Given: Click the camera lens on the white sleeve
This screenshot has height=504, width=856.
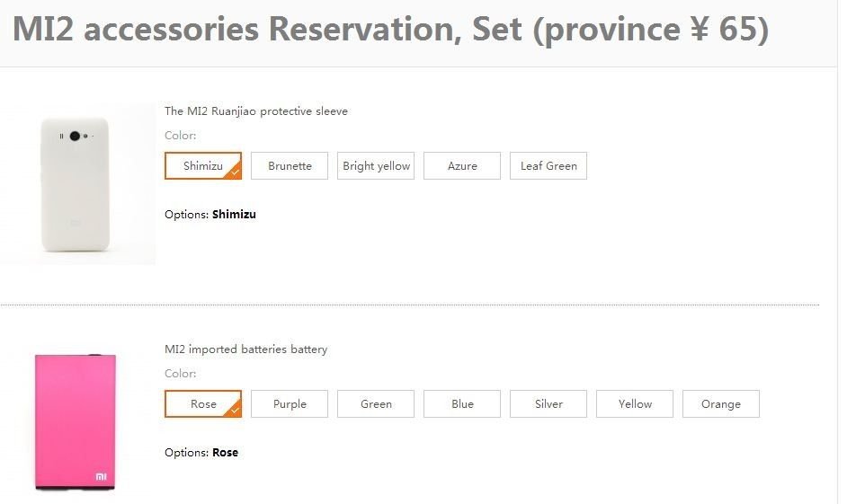Looking at the screenshot, I should (75, 136).
